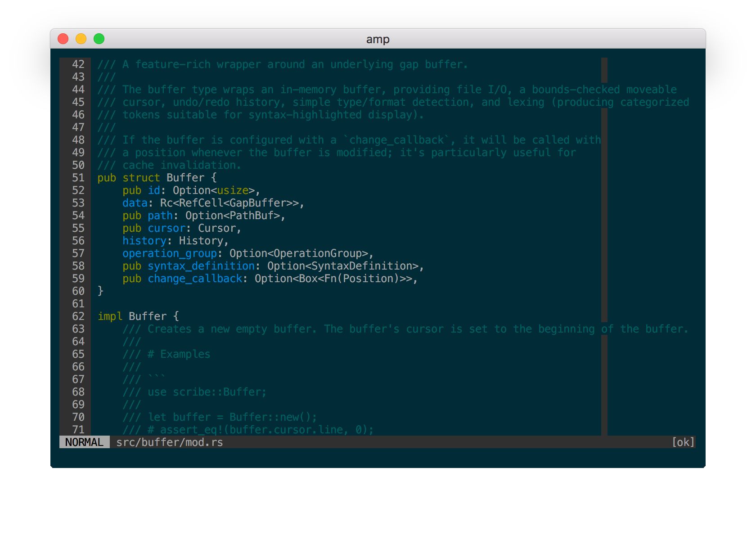
Task: Click the green zoom window button
Action: pyautogui.click(x=99, y=39)
